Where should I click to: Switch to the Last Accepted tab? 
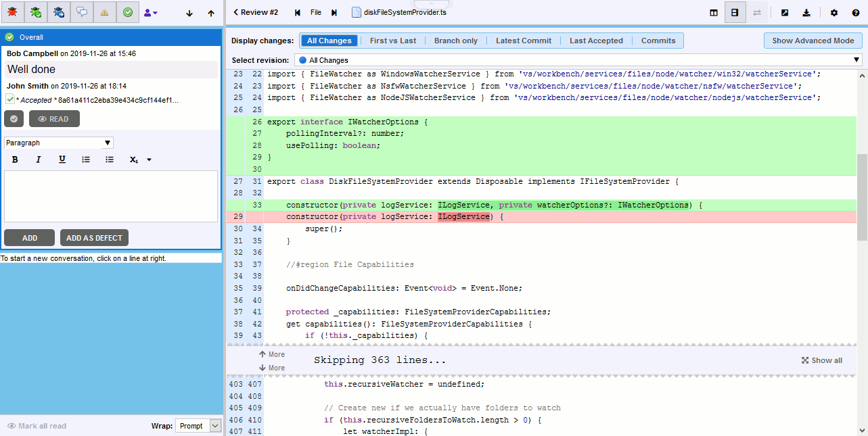click(x=596, y=41)
